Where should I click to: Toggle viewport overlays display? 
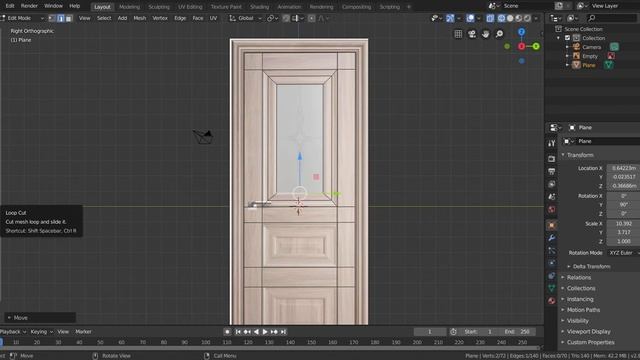tap(471, 18)
